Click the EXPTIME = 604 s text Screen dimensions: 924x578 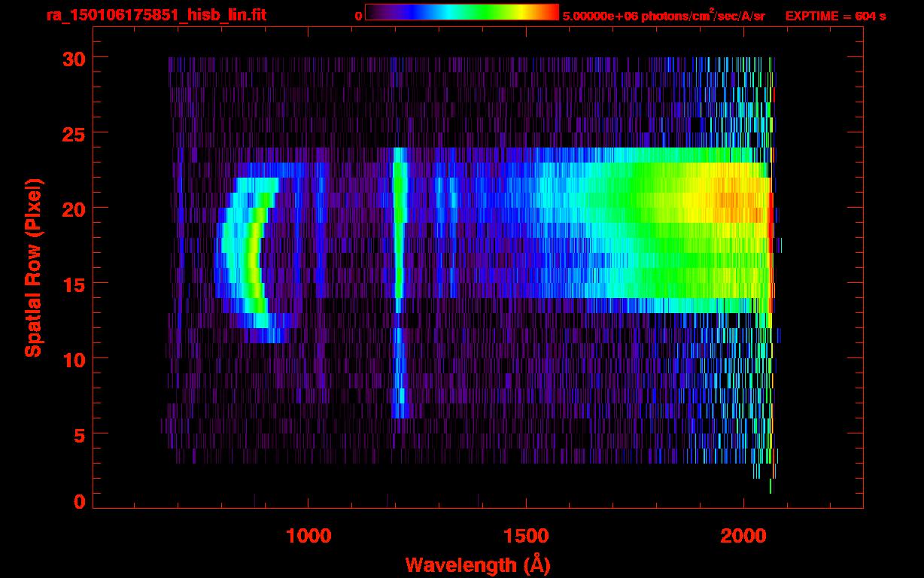[x=835, y=16]
